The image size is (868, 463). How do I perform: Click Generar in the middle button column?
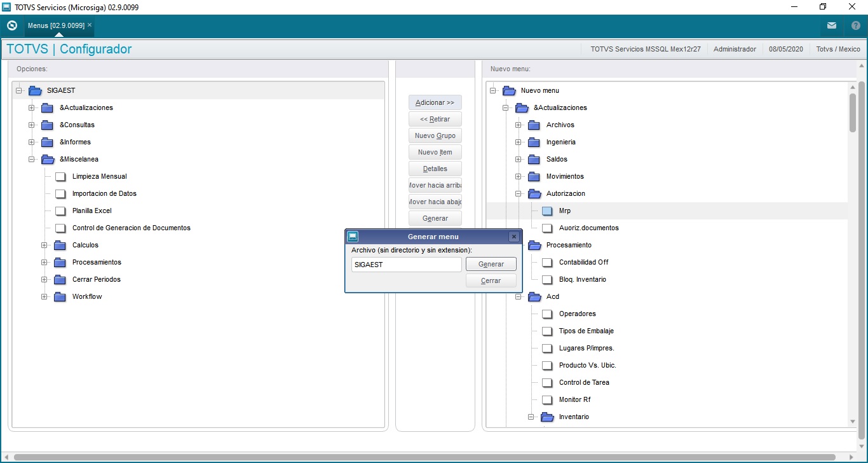(435, 218)
